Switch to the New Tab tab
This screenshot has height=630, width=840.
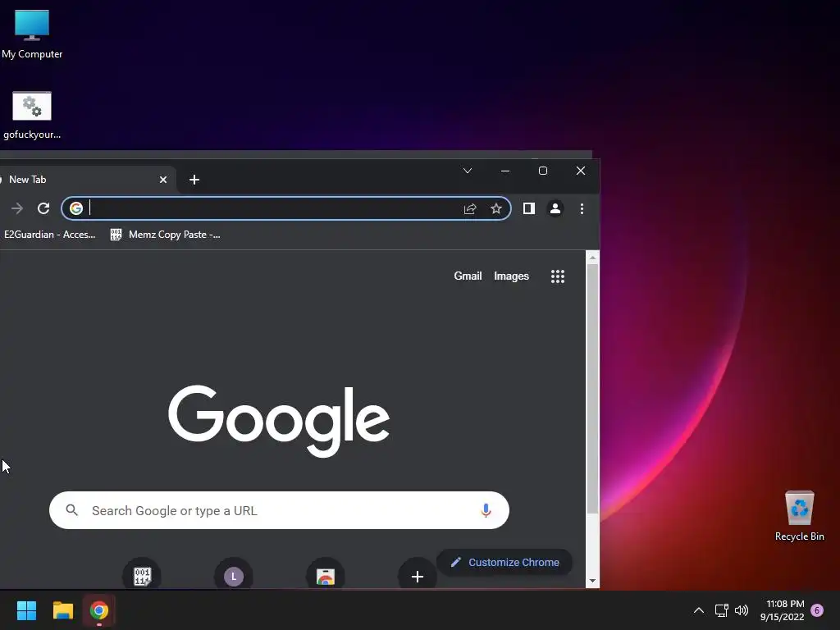pos(80,180)
